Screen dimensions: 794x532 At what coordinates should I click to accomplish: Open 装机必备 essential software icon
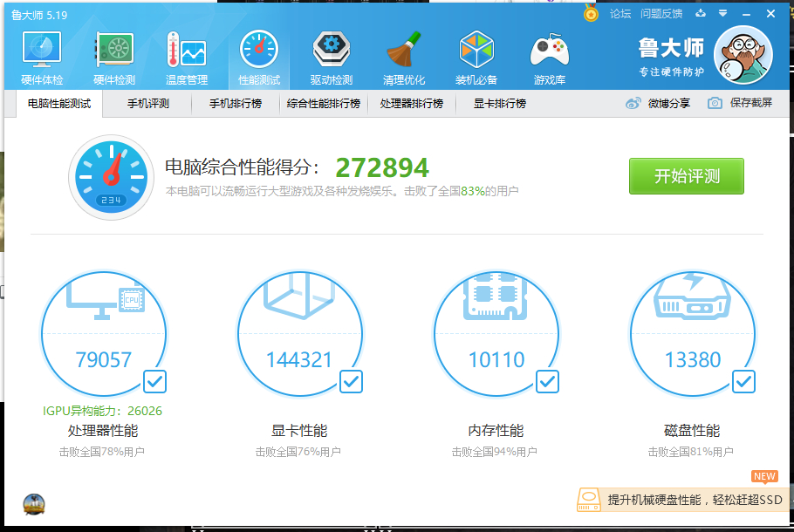coord(476,58)
